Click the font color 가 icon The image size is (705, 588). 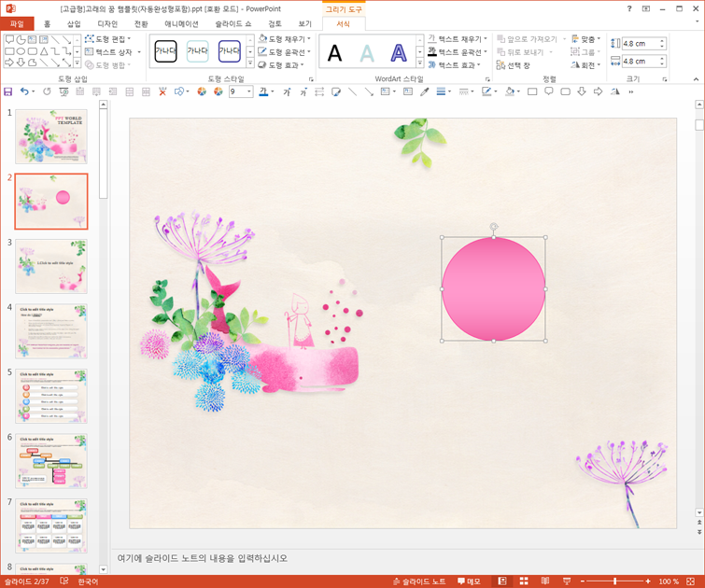pos(264,91)
